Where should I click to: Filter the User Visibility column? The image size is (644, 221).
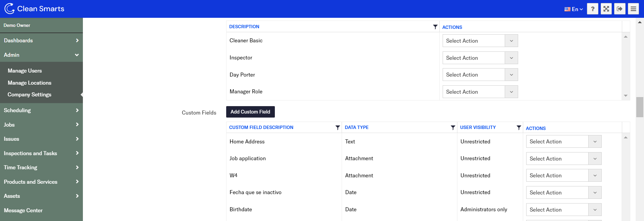(x=518, y=128)
